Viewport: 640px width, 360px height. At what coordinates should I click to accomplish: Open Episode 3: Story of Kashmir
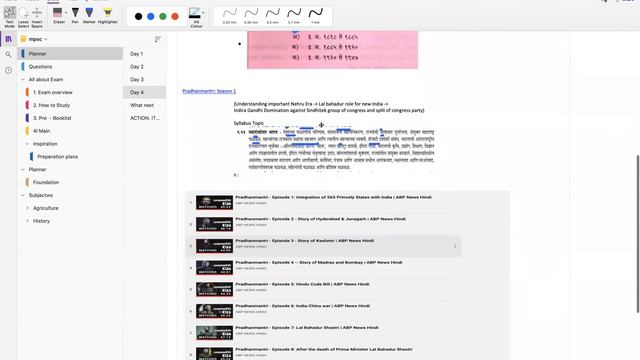coord(304,241)
